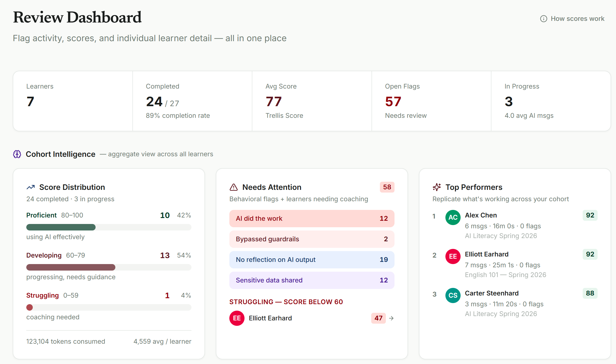Viewport: 616px width, 364px height.
Task: Select the Bypassed guardrails flag row
Action: point(312,239)
